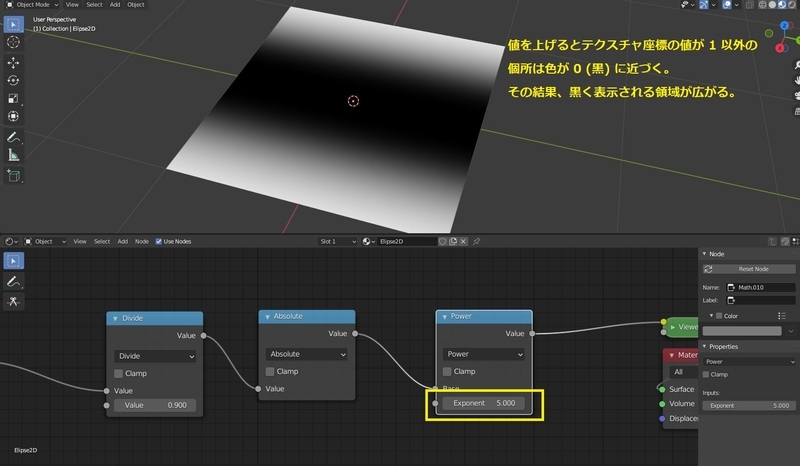
Task: Open the Node menu in node editor
Action: click(x=142, y=241)
